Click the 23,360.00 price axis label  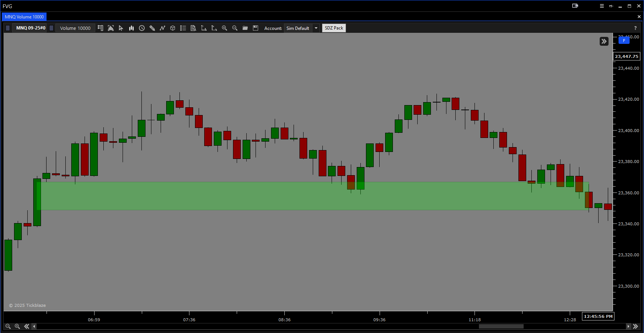click(x=628, y=193)
